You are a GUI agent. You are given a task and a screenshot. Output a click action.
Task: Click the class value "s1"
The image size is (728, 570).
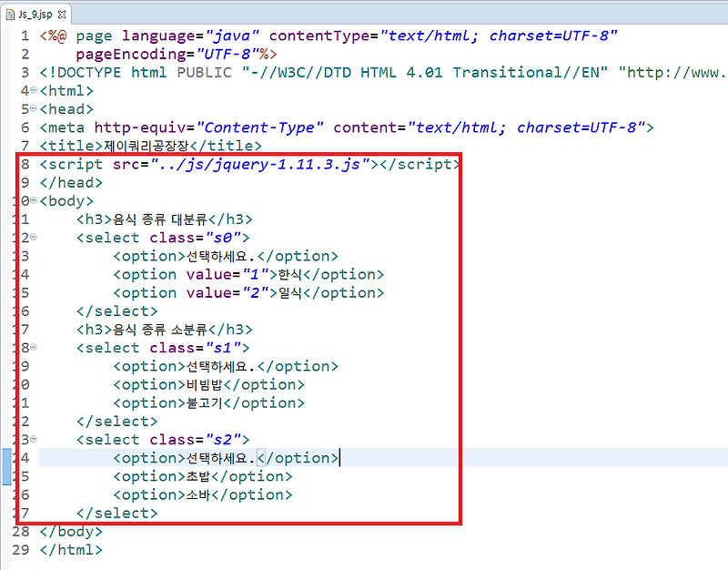222,348
